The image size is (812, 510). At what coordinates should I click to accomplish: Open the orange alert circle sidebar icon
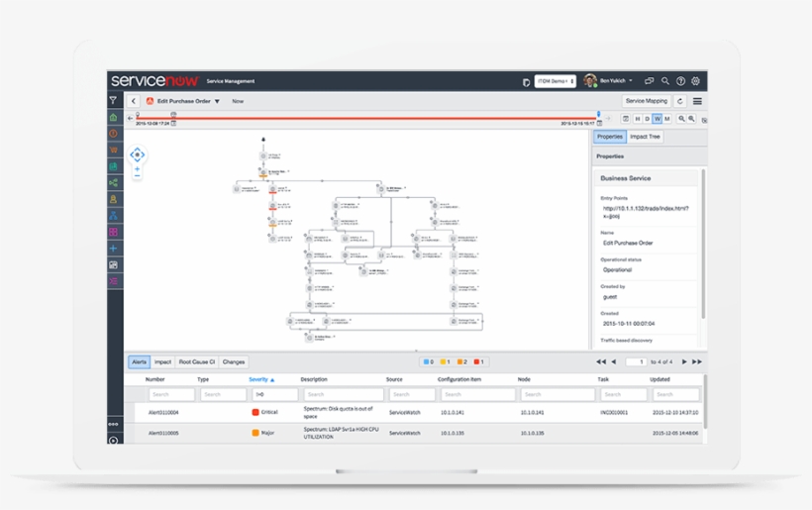tap(113, 134)
